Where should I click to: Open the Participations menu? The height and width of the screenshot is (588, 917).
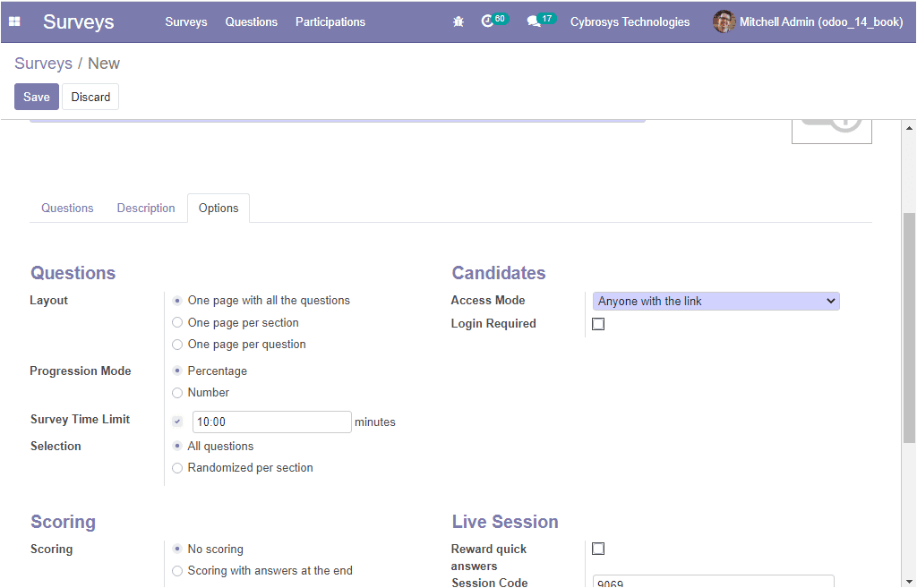coord(330,21)
